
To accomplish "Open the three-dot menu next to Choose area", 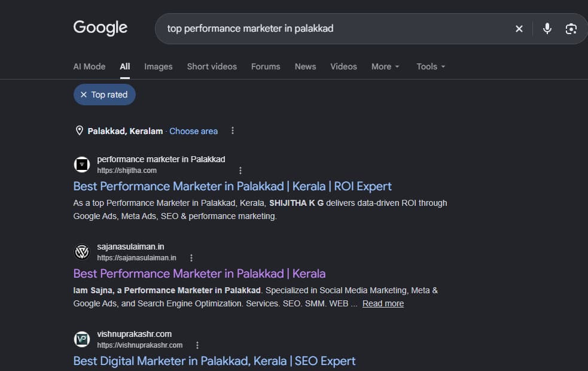I will tap(233, 130).
